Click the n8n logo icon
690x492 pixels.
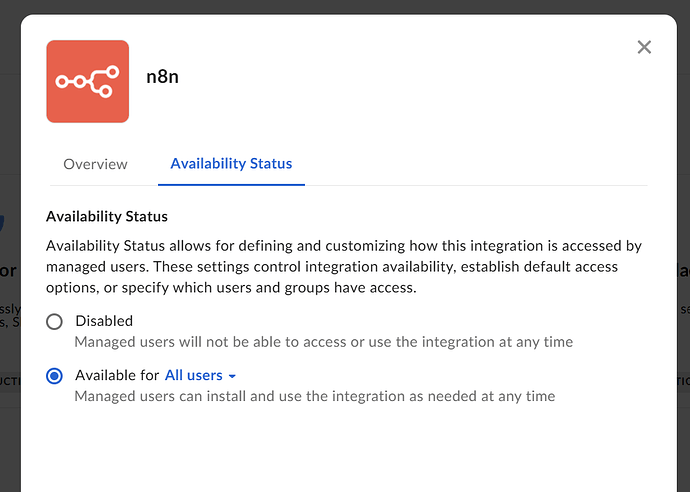click(87, 81)
